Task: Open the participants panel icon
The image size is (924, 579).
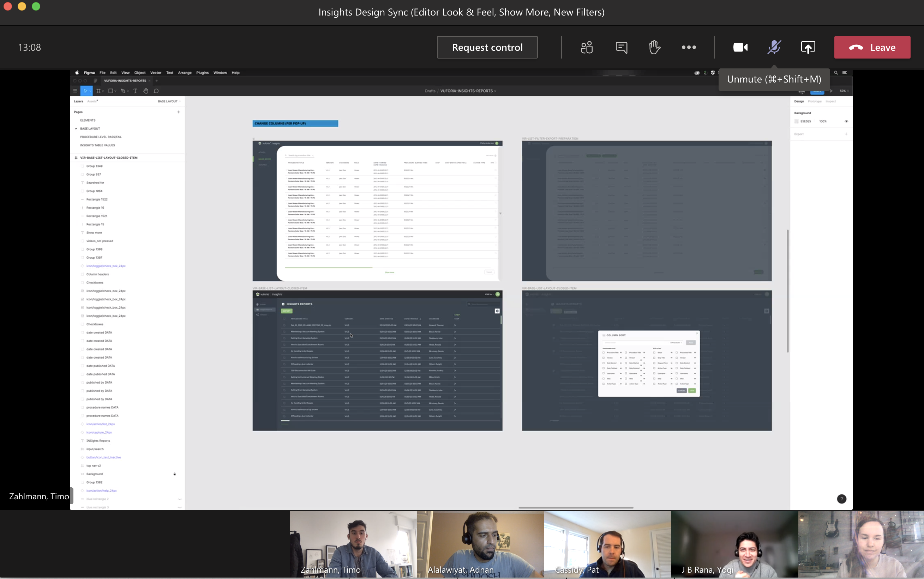Action: pos(586,48)
